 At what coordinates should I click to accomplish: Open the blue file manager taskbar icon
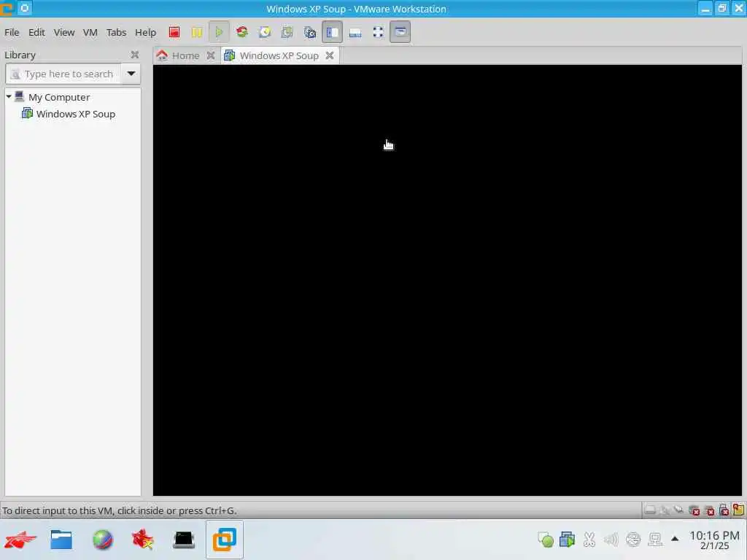tap(61, 540)
